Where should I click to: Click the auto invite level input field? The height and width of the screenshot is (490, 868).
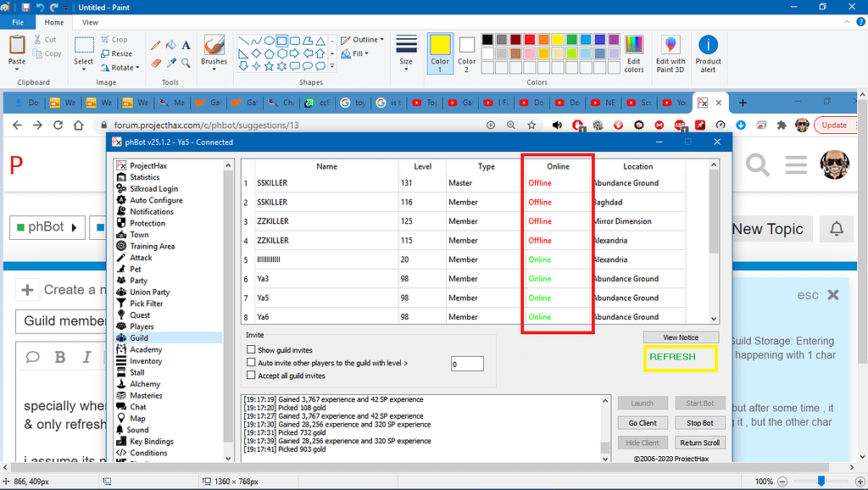(x=467, y=364)
